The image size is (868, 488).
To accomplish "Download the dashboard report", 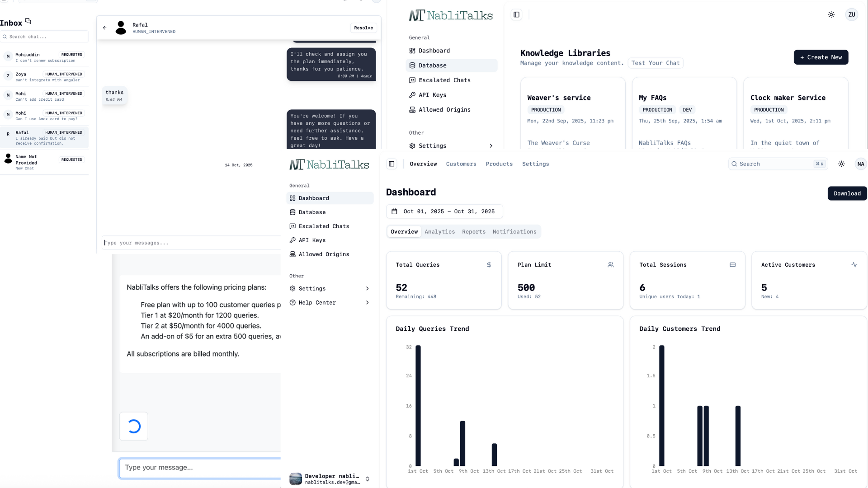I will point(847,193).
